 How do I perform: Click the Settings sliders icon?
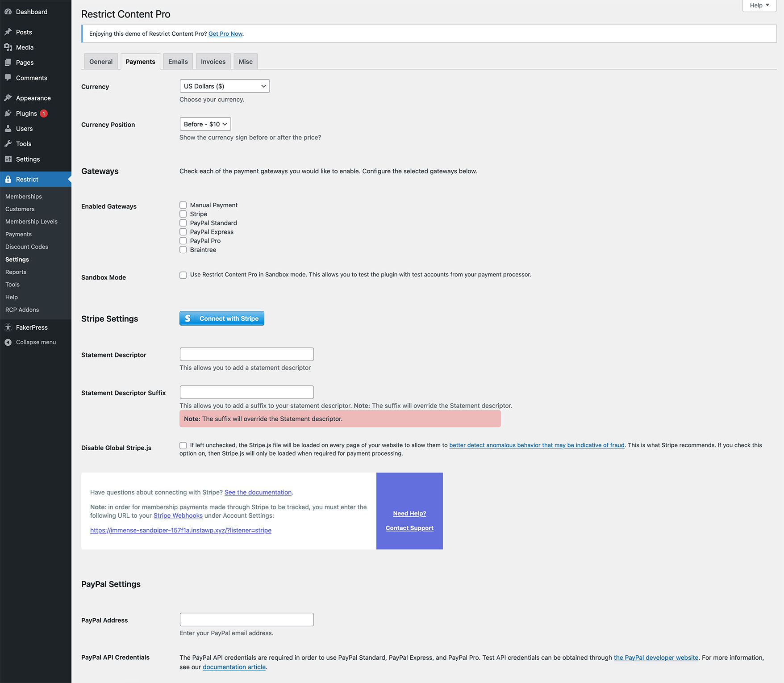8,159
